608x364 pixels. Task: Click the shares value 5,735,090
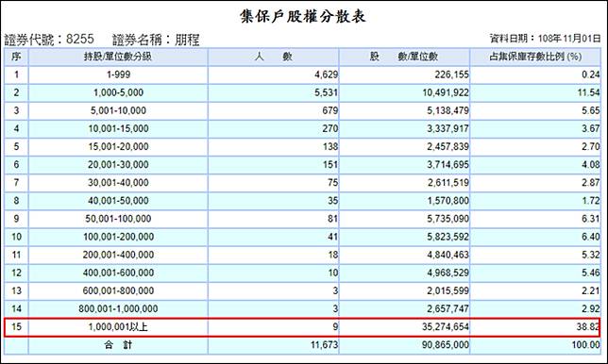(448, 219)
